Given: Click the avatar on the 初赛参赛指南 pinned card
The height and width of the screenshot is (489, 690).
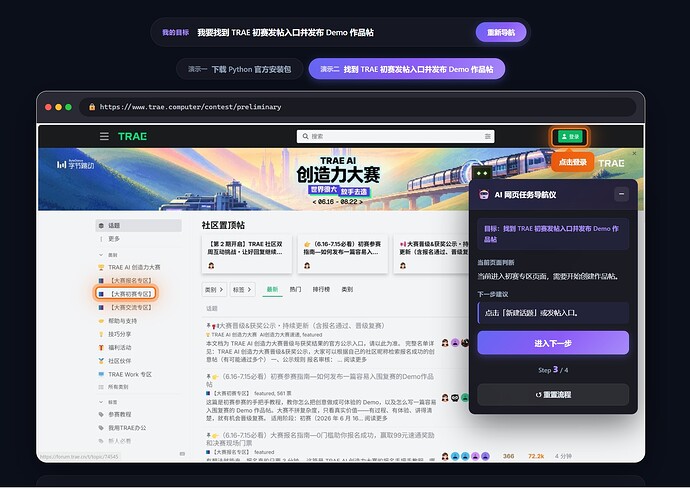Looking at the screenshot, I should point(307,265).
